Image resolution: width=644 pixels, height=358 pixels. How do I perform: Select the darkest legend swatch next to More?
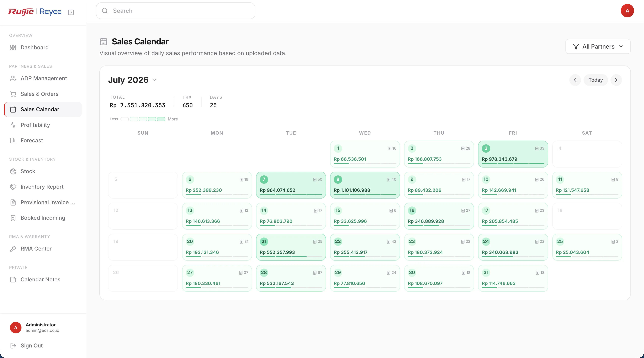tap(161, 119)
